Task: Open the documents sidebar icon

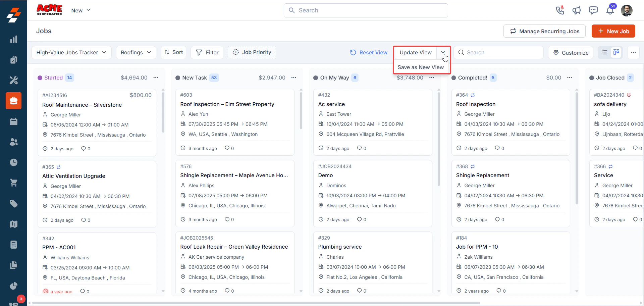Action: [x=13, y=265]
